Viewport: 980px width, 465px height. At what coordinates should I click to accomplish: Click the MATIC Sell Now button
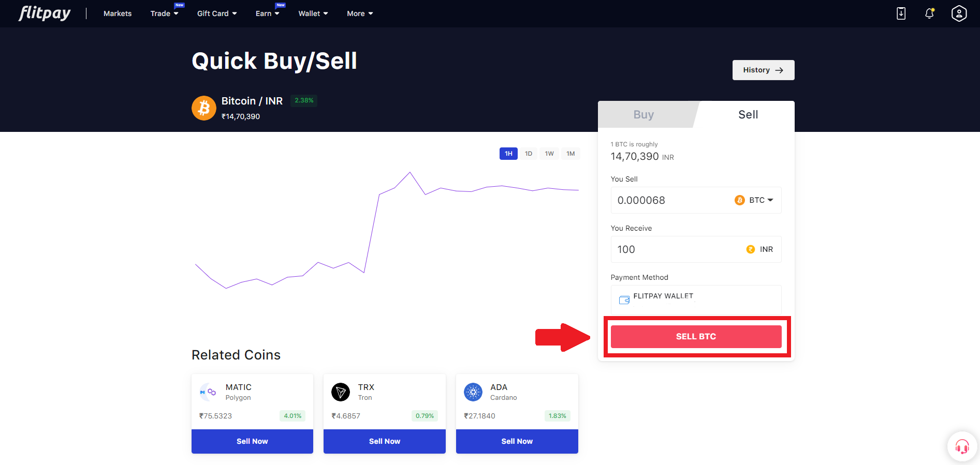[x=252, y=441]
